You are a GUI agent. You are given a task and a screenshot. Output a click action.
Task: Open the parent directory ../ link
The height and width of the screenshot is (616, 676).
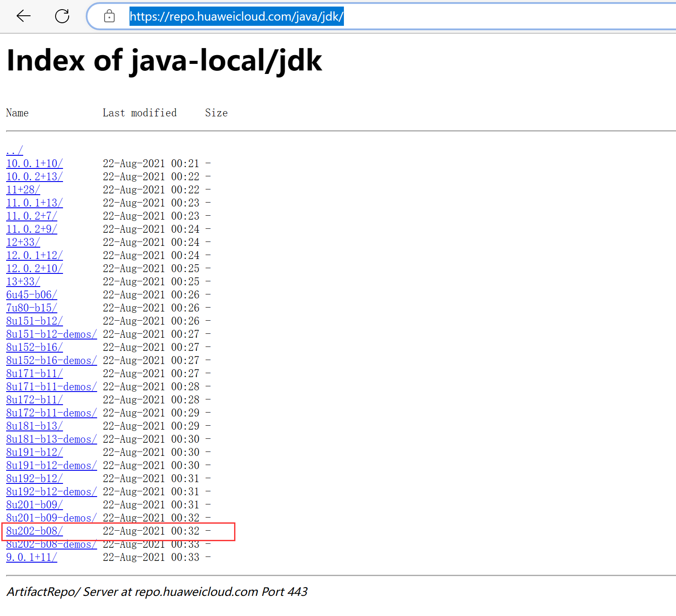point(14,150)
